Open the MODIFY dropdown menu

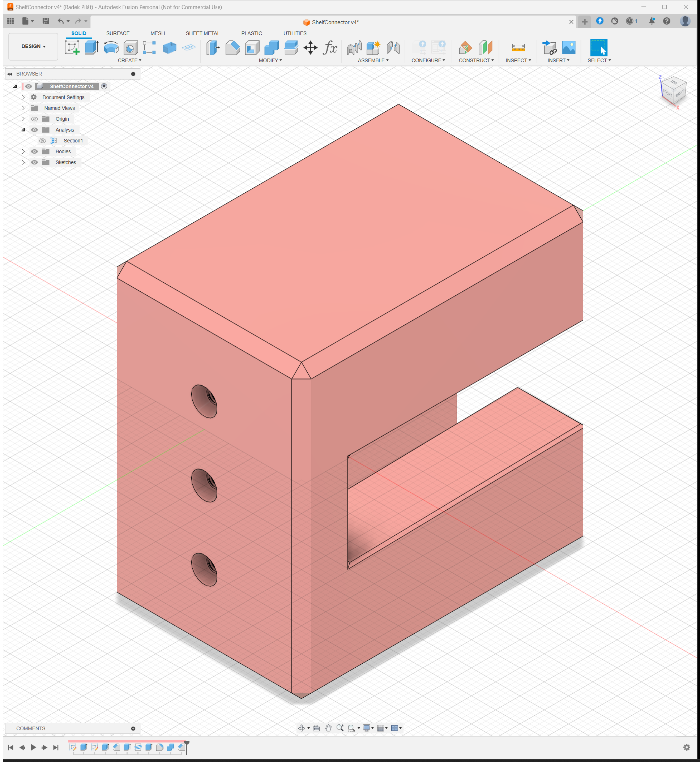[x=270, y=61]
